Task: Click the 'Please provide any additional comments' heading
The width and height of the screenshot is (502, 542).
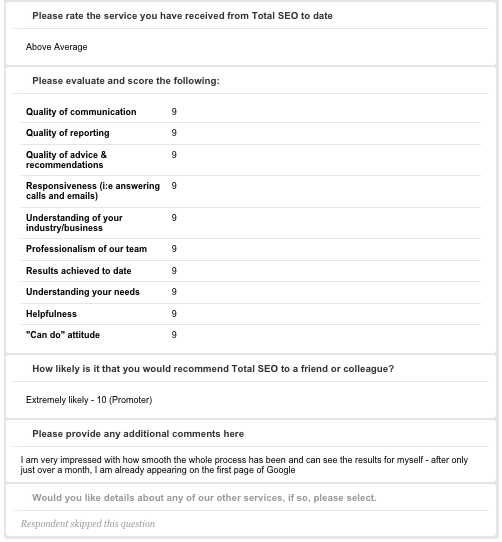Action: click(138, 434)
